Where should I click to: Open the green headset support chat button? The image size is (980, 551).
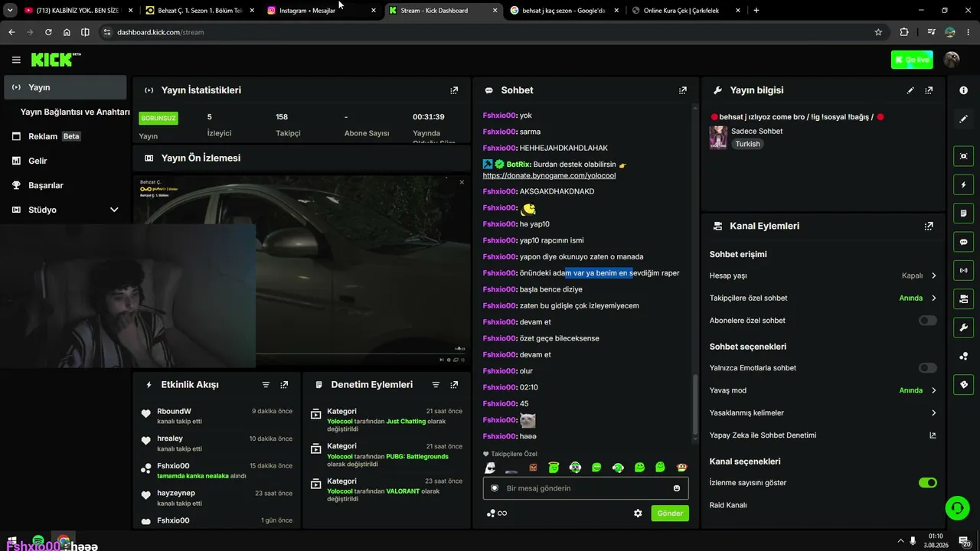point(957,508)
